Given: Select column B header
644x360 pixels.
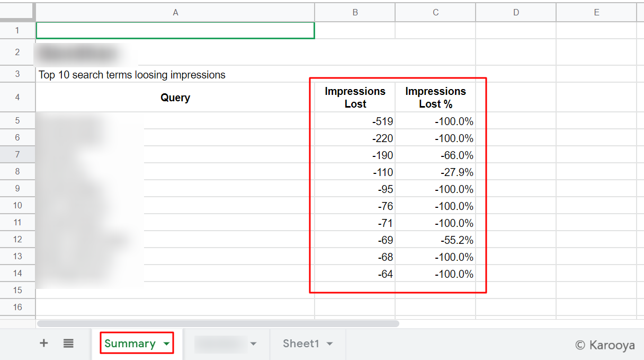Looking at the screenshot, I should [x=354, y=12].
